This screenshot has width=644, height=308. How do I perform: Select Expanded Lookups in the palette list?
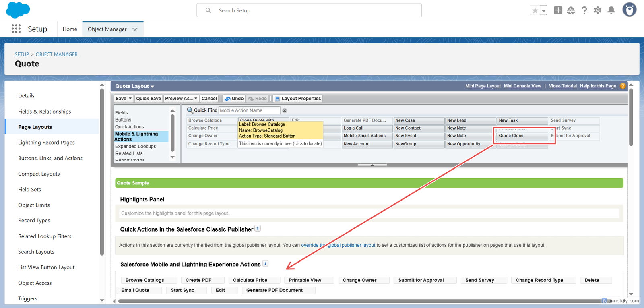coord(135,147)
